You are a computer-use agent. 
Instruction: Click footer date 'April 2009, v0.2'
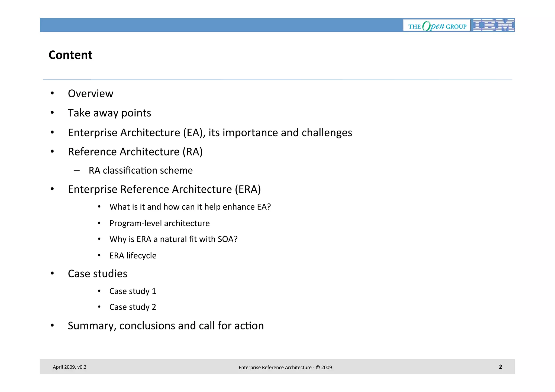(70, 367)
